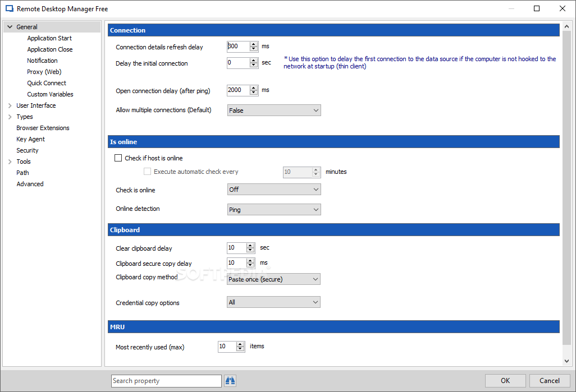Click the Connection section header
The width and height of the screenshot is (576, 392).
(x=333, y=30)
